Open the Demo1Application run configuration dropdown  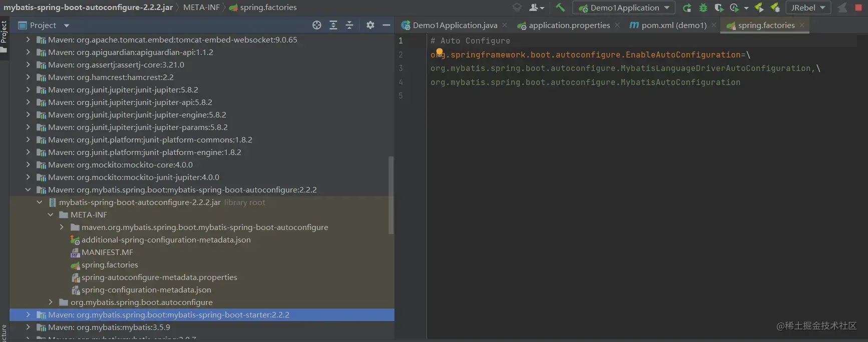(x=624, y=7)
